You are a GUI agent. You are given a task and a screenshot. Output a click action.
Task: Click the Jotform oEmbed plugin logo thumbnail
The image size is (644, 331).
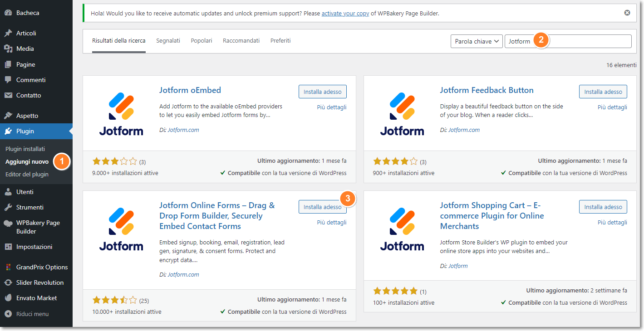121,114
